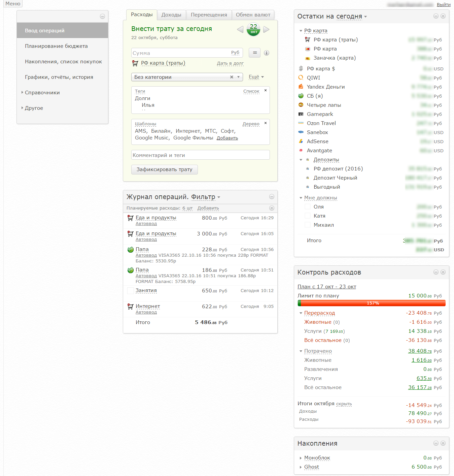The width and height of the screenshot is (454, 476).
Task: Click the Меню button at top
Action: coord(13,3)
